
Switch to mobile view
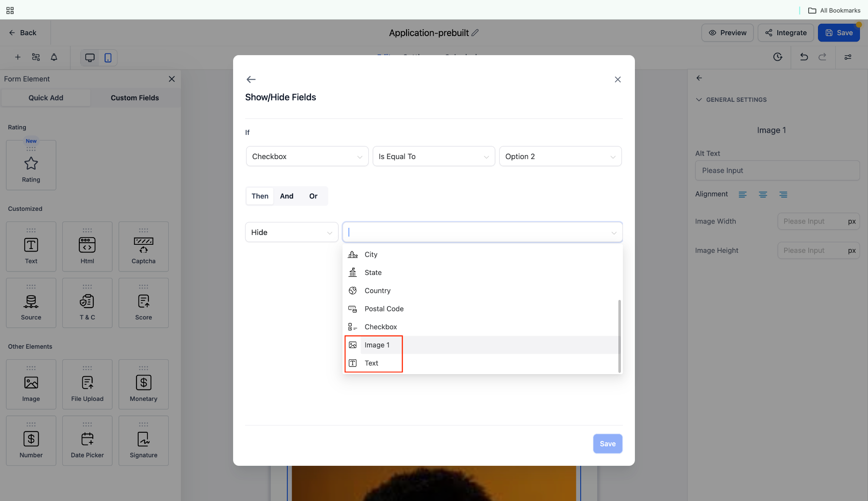click(108, 58)
